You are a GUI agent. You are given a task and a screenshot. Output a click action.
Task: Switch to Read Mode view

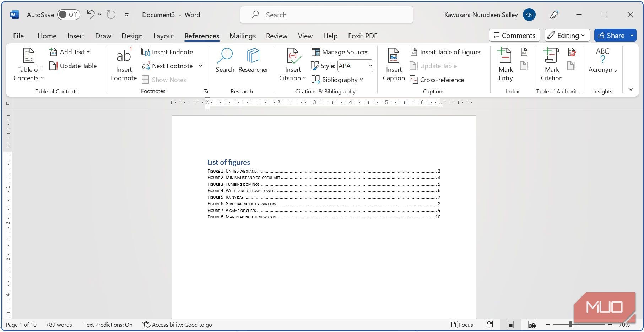[489, 325]
